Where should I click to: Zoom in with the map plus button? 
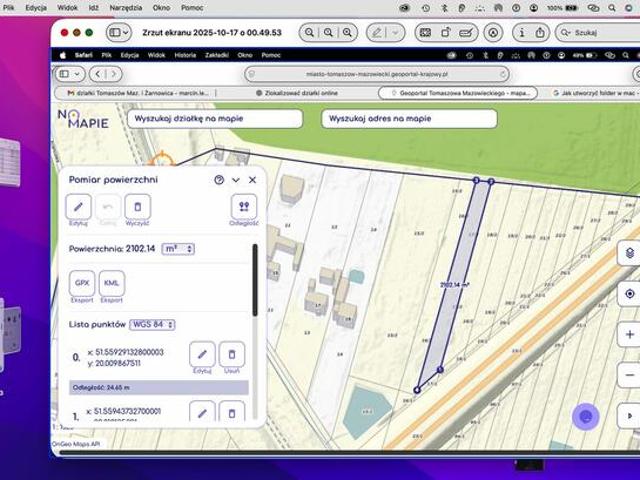[x=629, y=334]
